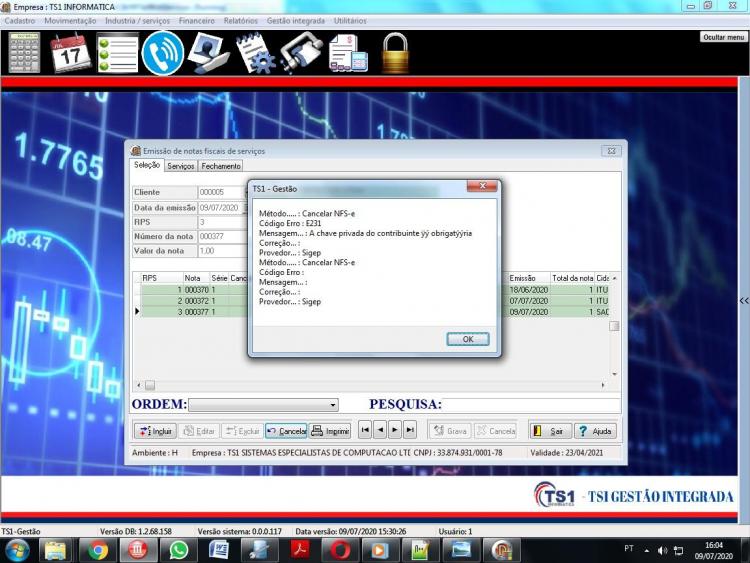750x563 pixels.
Task: Click the Grava button
Action: click(x=450, y=431)
